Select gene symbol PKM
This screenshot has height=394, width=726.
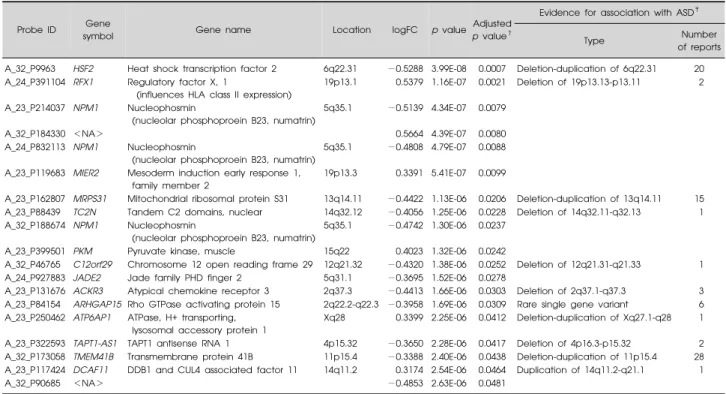click(x=83, y=251)
